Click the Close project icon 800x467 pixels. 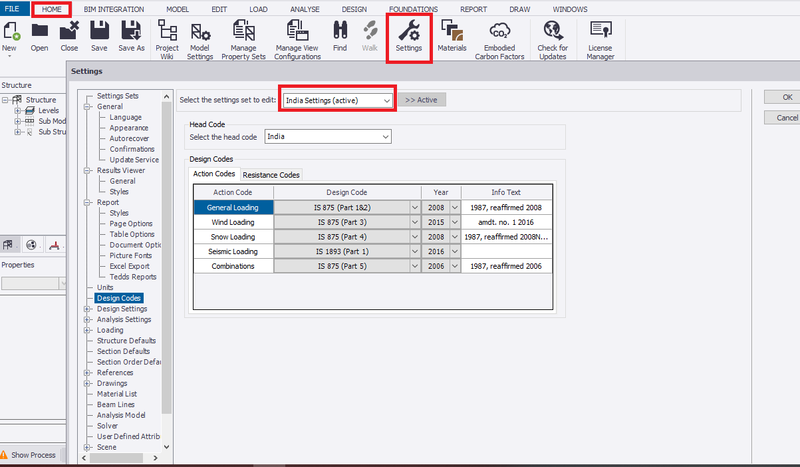pos(69,32)
